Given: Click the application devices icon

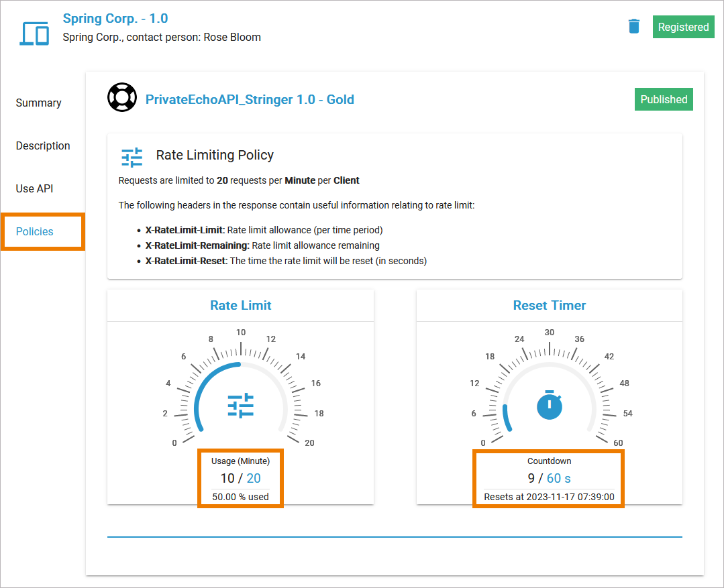Looking at the screenshot, I should pyautogui.click(x=34, y=34).
